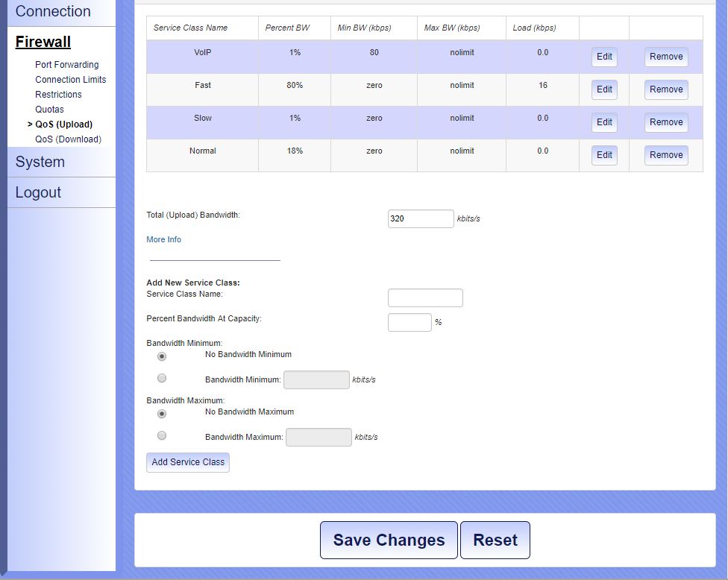Go to QoS (Download) settings
Image resolution: width=728 pixels, height=580 pixels.
point(68,139)
